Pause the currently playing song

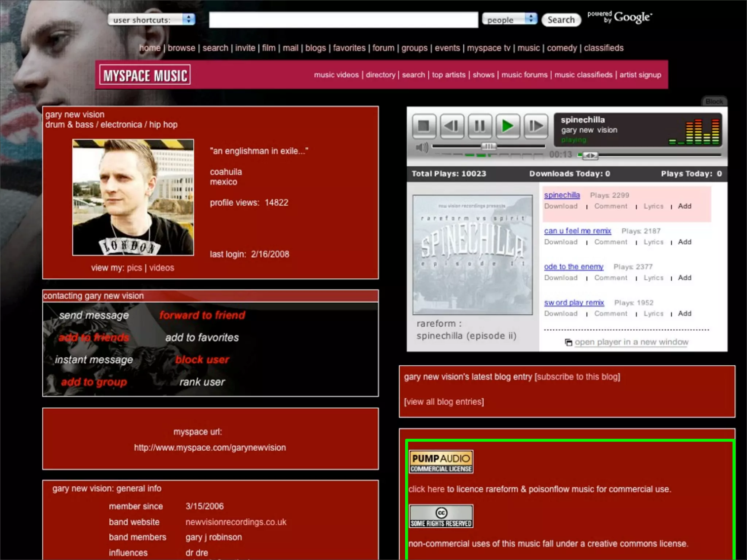click(x=480, y=126)
